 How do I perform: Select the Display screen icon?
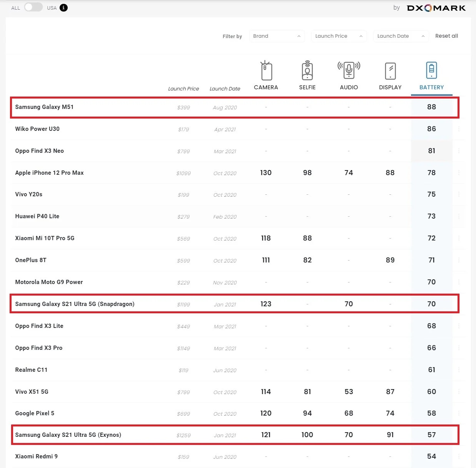click(x=390, y=71)
